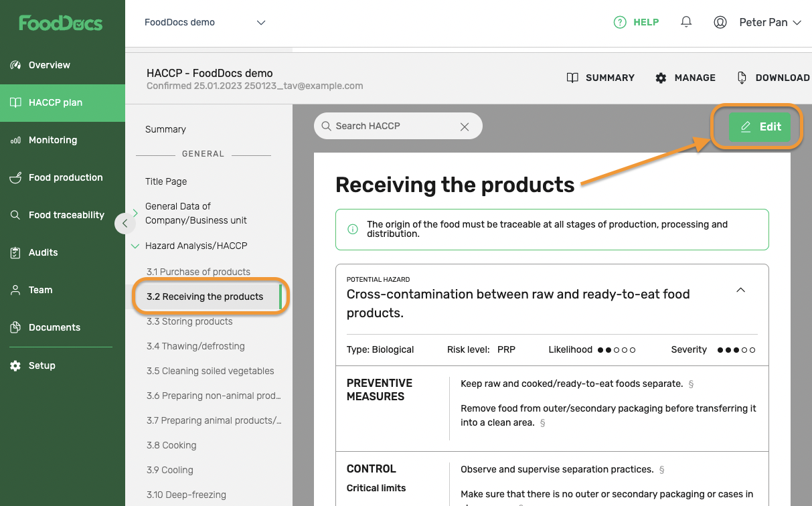Click the Team person icon
The image size is (812, 506).
tap(15, 290)
